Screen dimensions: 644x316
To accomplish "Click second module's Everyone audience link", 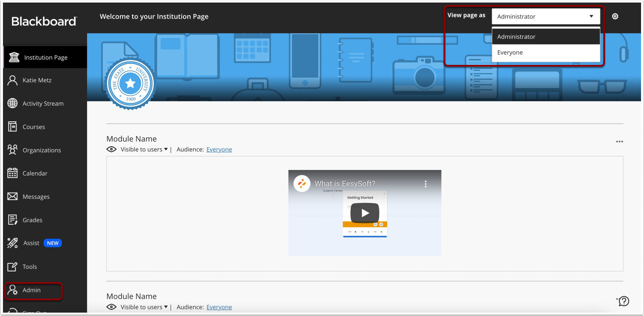I will point(219,307).
